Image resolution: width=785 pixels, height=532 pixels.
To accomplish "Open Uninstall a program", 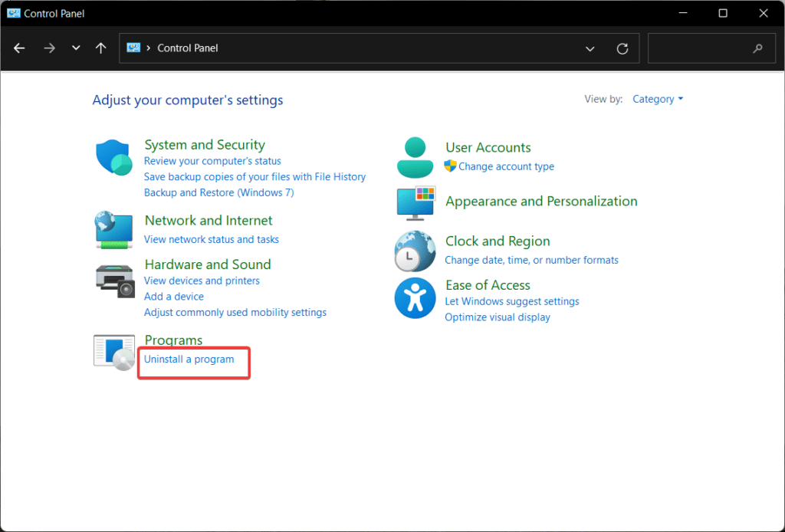I will [x=189, y=359].
